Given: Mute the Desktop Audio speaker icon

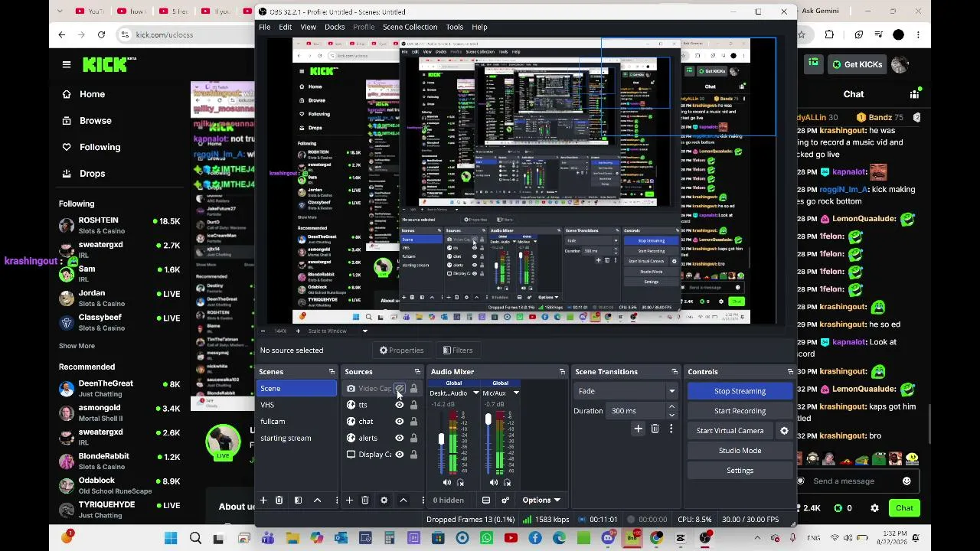Looking at the screenshot, I should 447,483.
